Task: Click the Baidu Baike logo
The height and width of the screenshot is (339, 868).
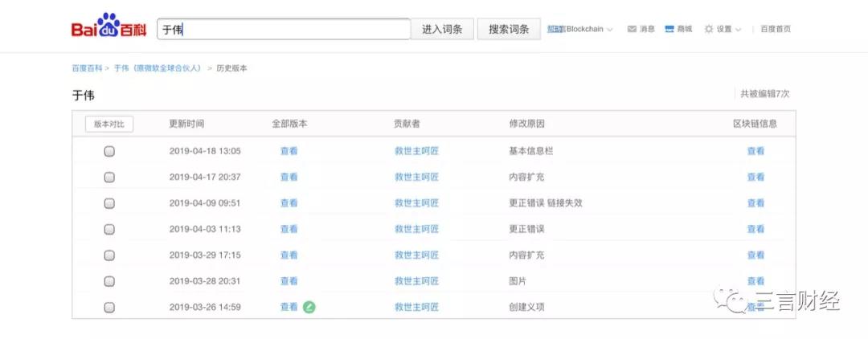Action: [x=109, y=29]
